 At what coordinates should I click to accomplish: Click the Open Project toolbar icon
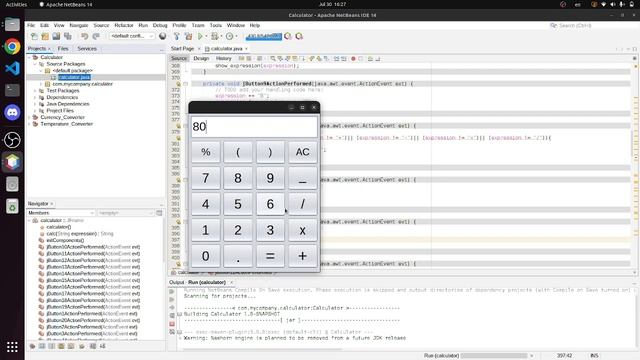[x=56, y=36]
